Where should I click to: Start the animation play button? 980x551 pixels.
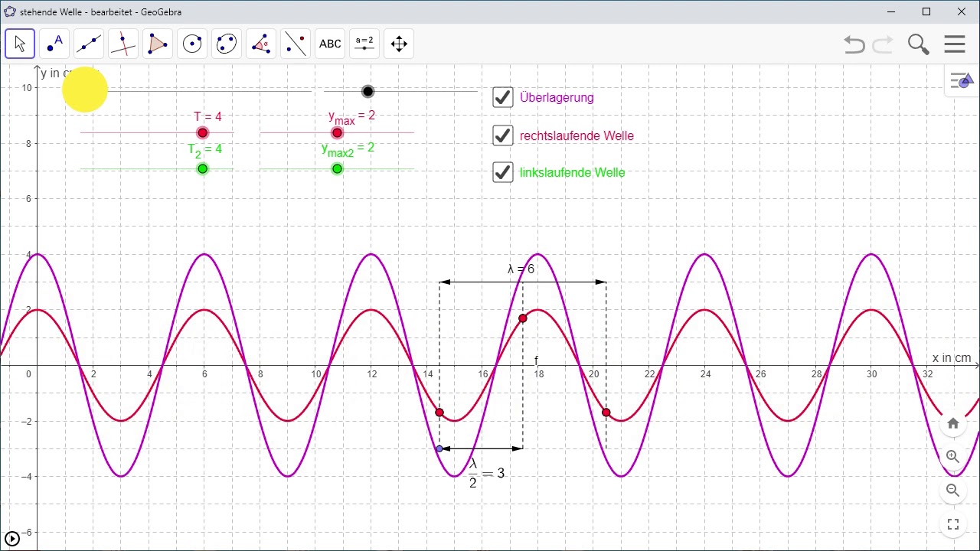pyautogui.click(x=11, y=539)
